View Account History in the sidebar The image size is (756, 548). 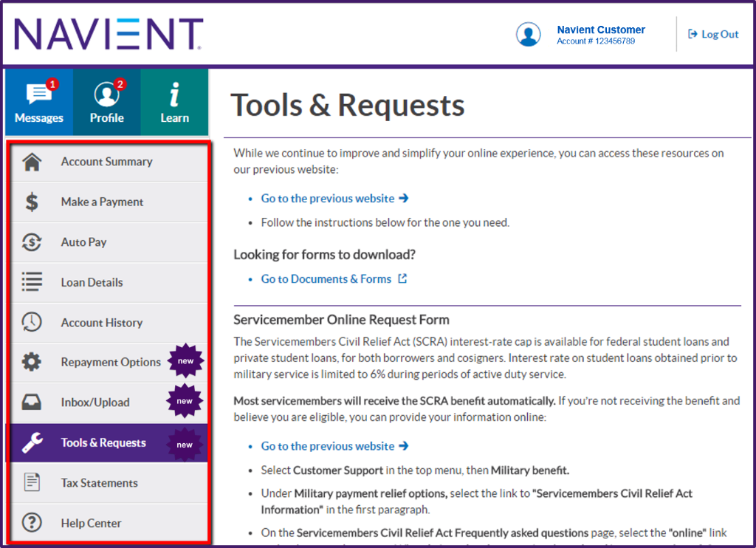click(x=109, y=322)
